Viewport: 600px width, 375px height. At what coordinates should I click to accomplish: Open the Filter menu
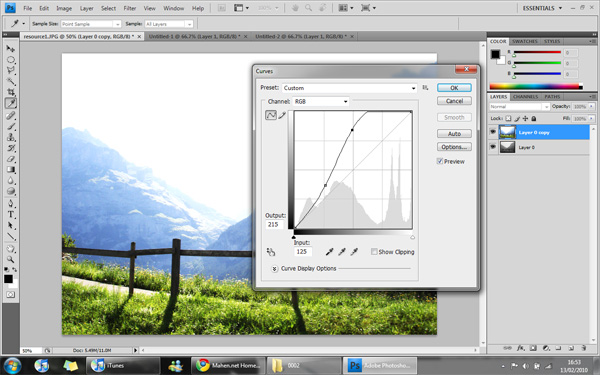click(130, 8)
